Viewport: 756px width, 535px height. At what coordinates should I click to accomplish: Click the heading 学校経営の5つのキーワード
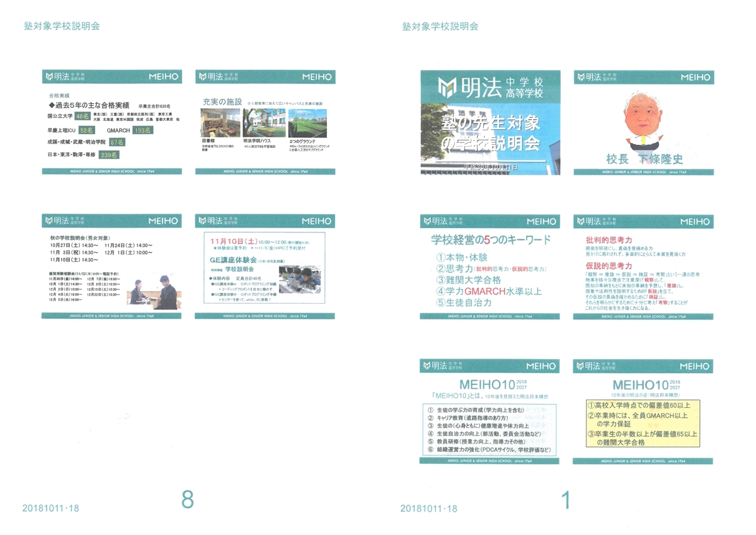[490, 239]
